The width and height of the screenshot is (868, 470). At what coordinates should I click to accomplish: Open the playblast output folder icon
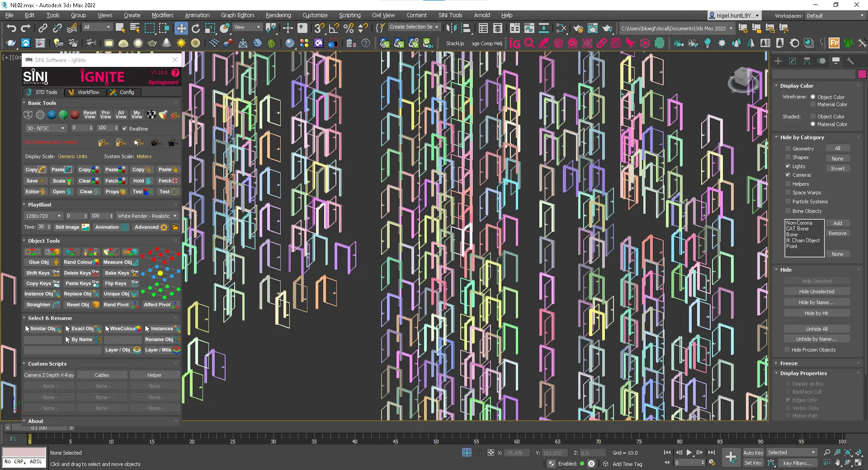tap(175, 227)
